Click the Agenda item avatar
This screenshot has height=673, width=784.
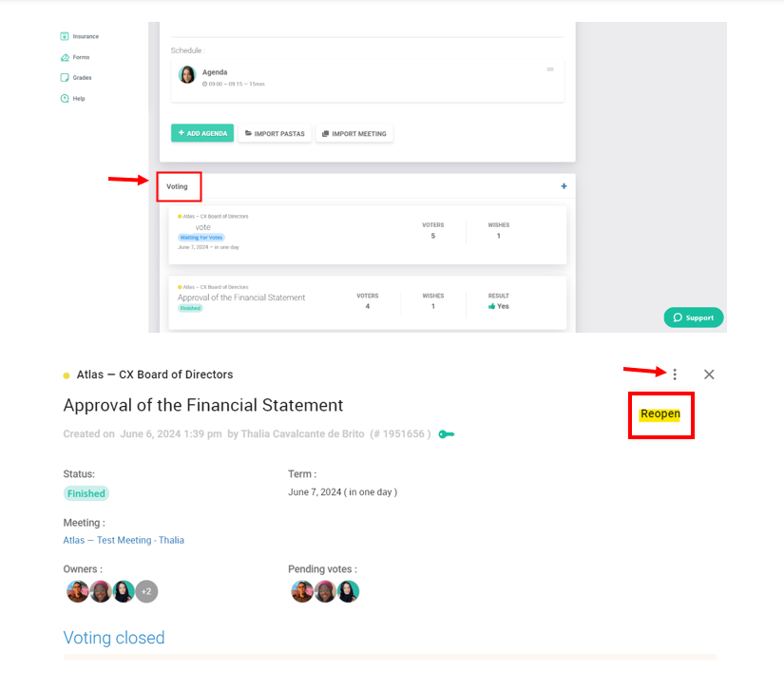[187, 75]
